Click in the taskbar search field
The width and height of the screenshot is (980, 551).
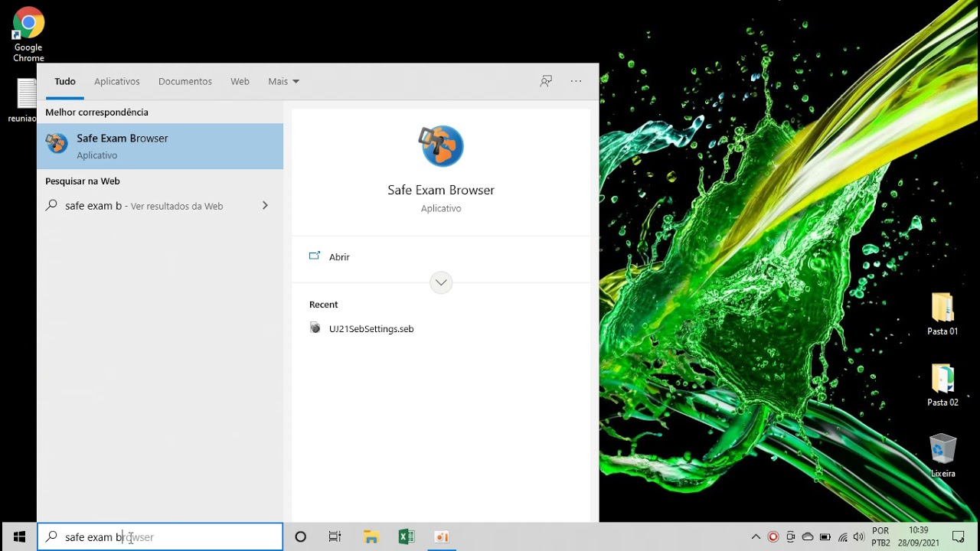[160, 536]
